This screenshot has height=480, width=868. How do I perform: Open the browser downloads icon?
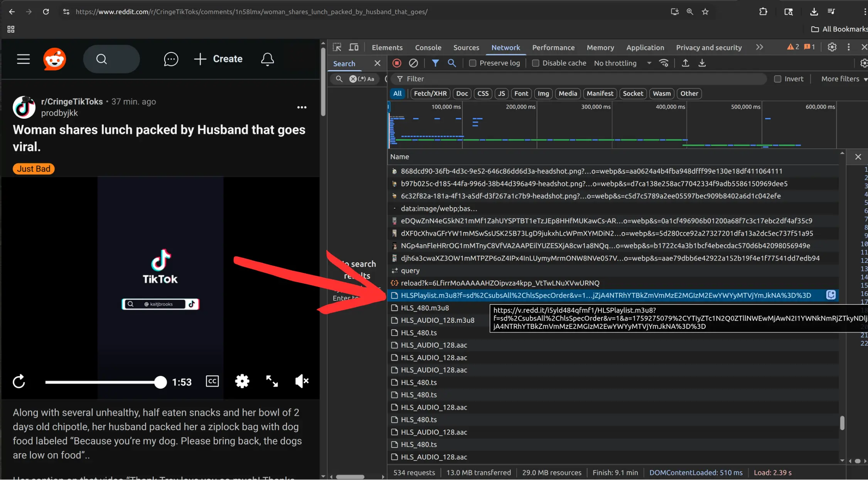click(x=814, y=12)
